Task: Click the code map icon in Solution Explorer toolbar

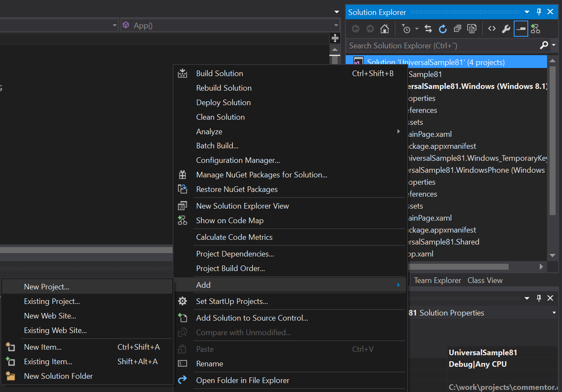Action: click(x=536, y=29)
